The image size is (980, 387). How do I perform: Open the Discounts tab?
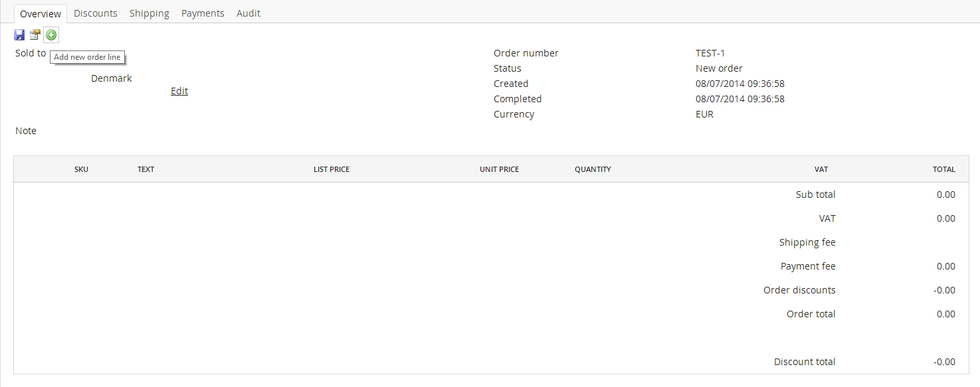click(96, 13)
